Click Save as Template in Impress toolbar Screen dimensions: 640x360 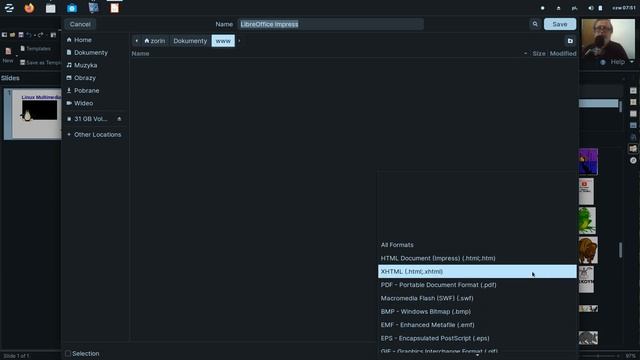tap(40, 62)
